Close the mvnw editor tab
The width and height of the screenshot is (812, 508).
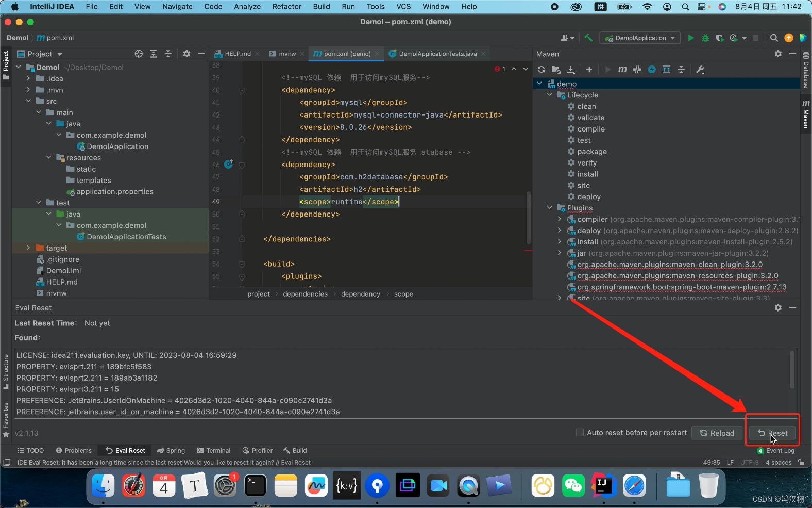point(302,54)
